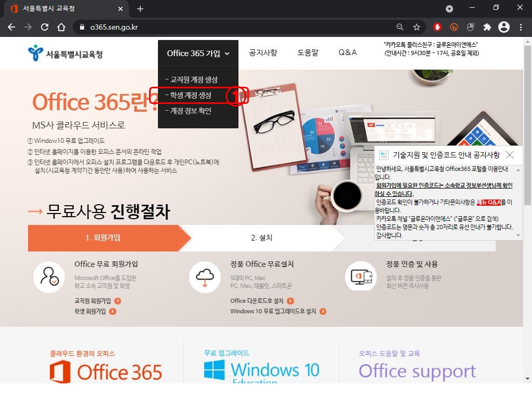Open the 도움말 menu
This screenshot has width=532, height=399.
coord(308,52)
